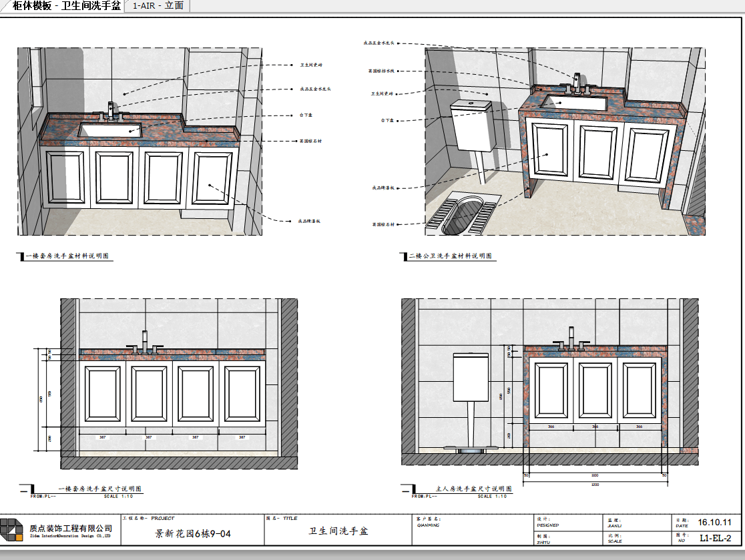Select the 一楼套房洗手盆材料说明图 caption
This screenshot has height=560, width=745.
pos(67,256)
